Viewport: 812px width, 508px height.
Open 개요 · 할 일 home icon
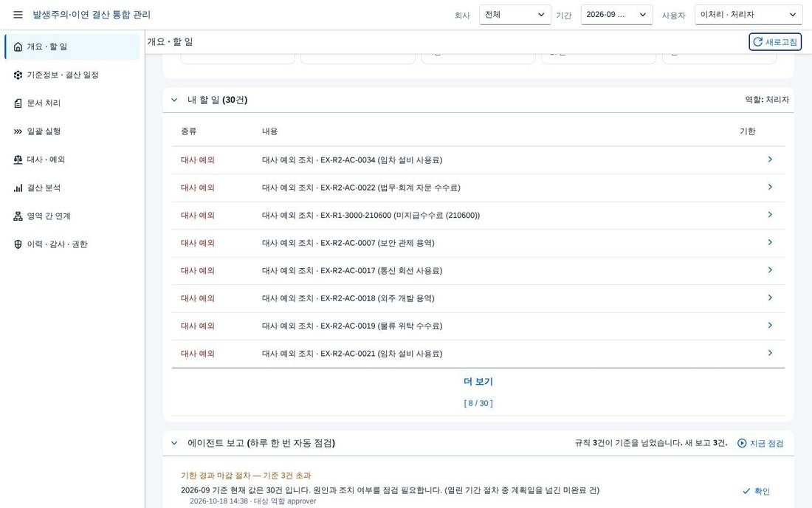click(18, 47)
